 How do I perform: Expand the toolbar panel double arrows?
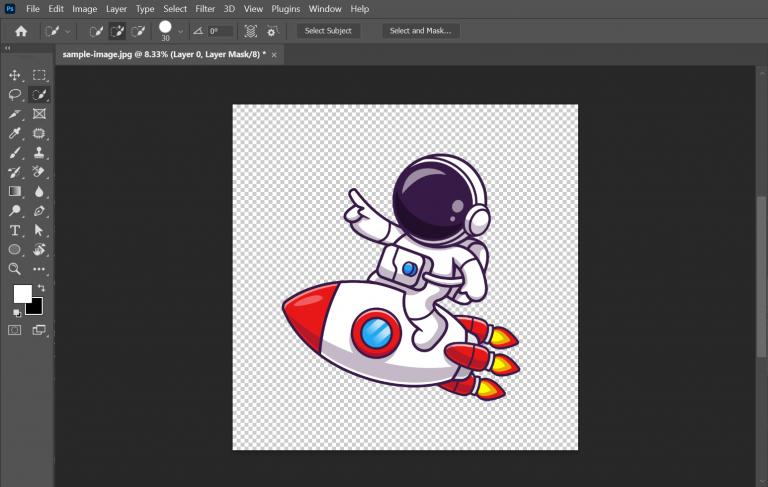pos(9,48)
